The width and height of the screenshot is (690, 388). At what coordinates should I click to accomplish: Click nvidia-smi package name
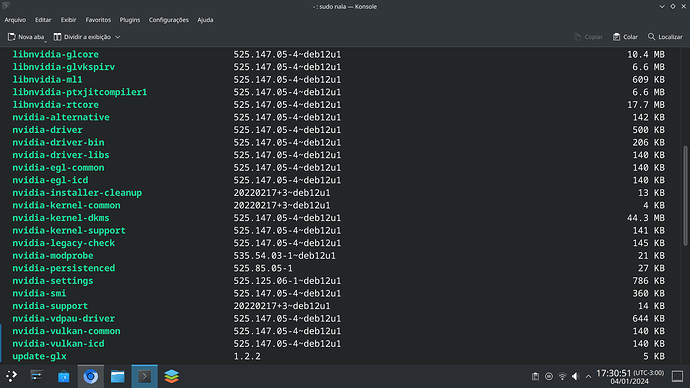coord(39,293)
